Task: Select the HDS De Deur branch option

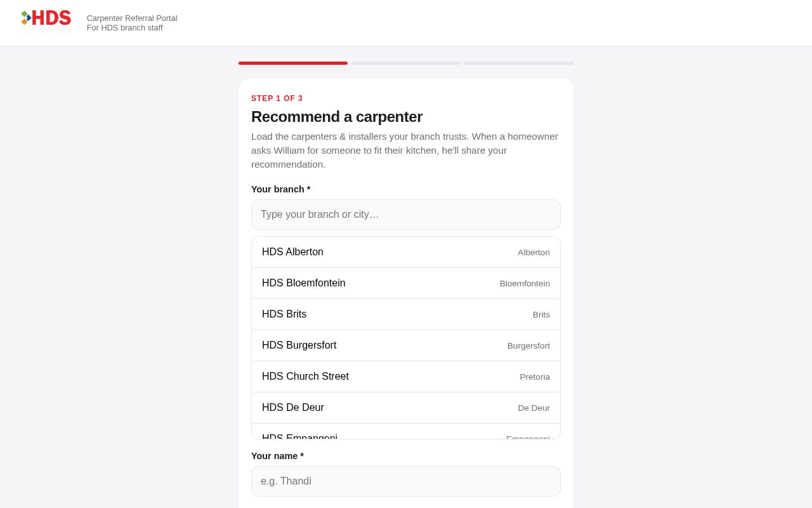Action: tap(406, 408)
